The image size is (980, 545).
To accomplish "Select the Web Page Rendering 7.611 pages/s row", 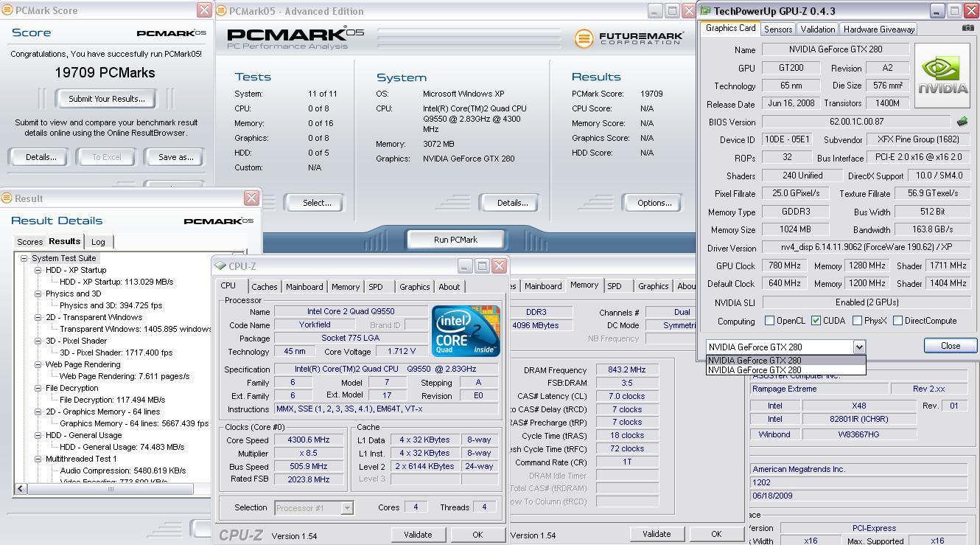I will point(124,376).
